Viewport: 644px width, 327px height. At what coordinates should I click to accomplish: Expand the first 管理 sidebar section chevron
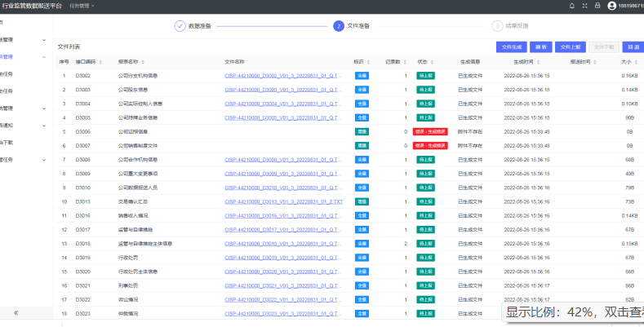44,40
